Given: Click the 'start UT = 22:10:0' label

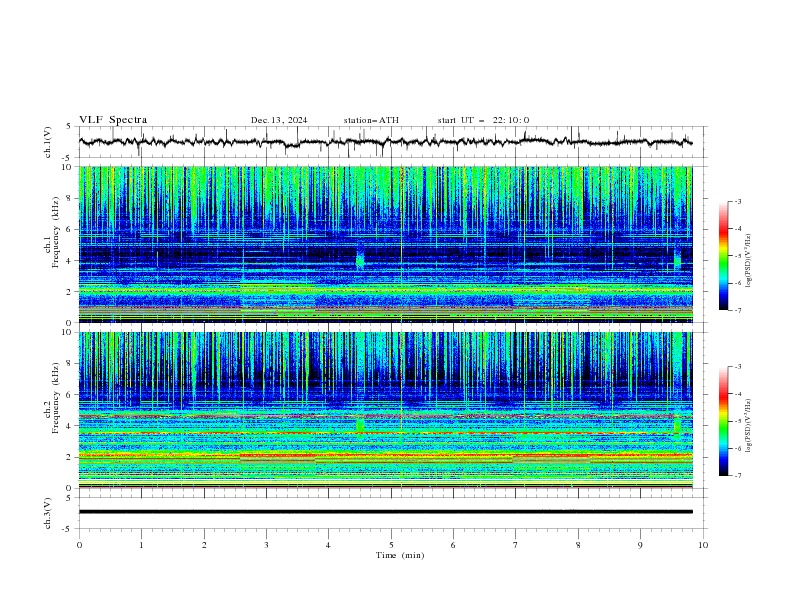Looking at the screenshot, I should pyautogui.click(x=483, y=120).
